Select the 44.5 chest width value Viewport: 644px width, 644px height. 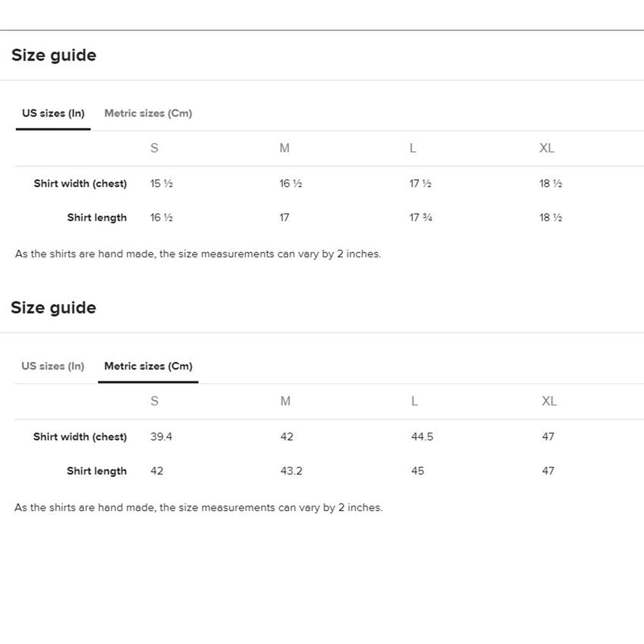[x=422, y=437]
